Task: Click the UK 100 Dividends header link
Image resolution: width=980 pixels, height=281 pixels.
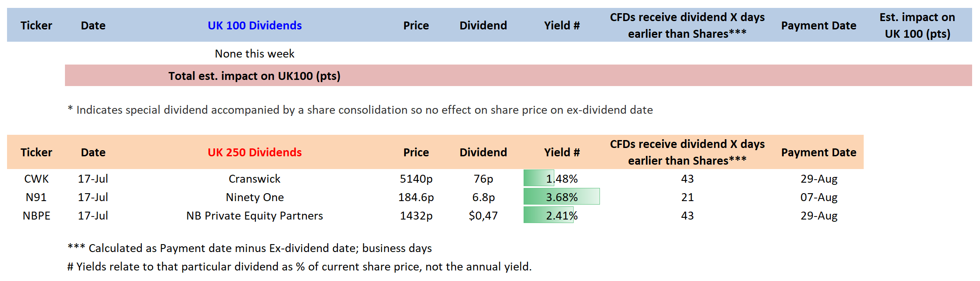Action: [255, 25]
